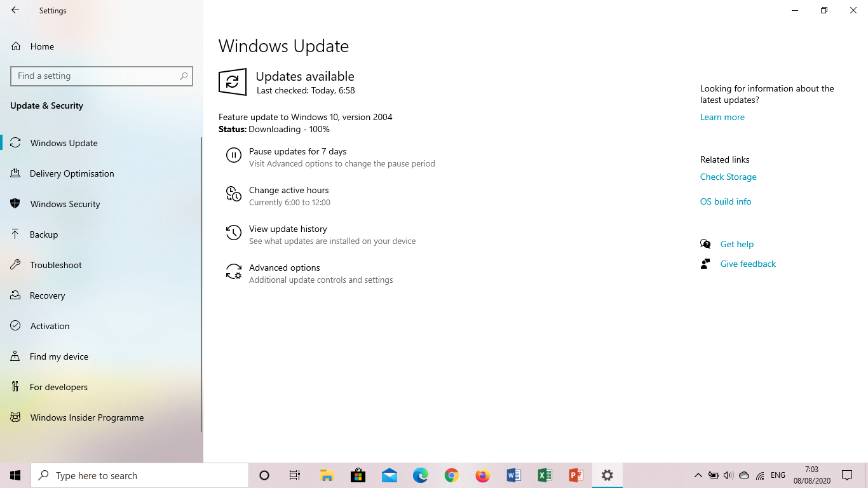Click Pause updates for 7 days
Image resolution: width=868 pixels, height=488 pixels.
click(x=297, y=151)
